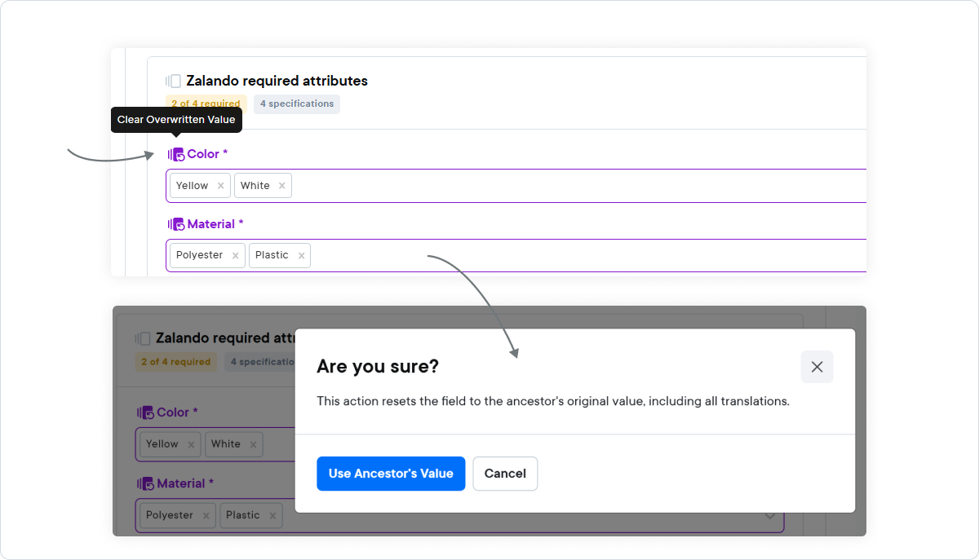
Task: Click the Material icon in dimmed panel behind dialog
Action: pos(146,483)
